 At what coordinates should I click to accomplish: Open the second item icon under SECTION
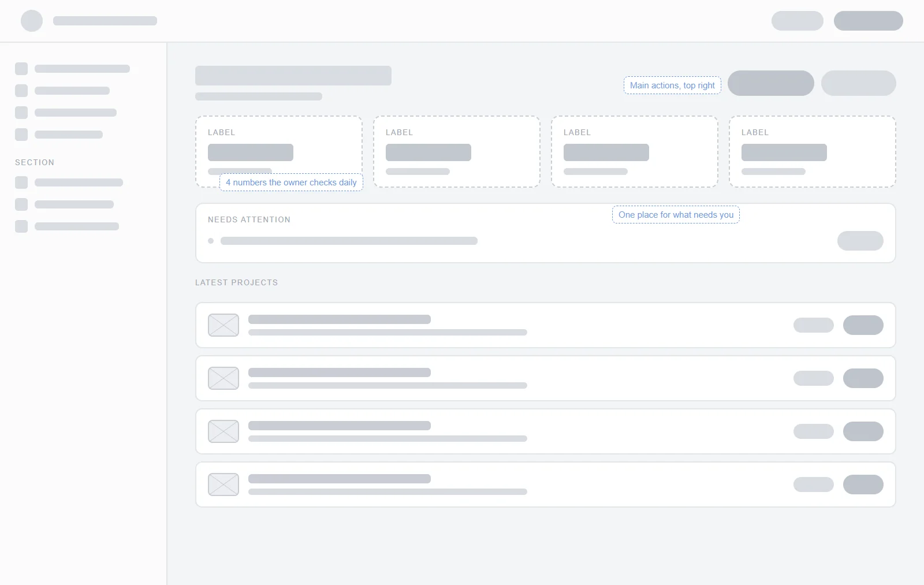click(x=21, y=204)
